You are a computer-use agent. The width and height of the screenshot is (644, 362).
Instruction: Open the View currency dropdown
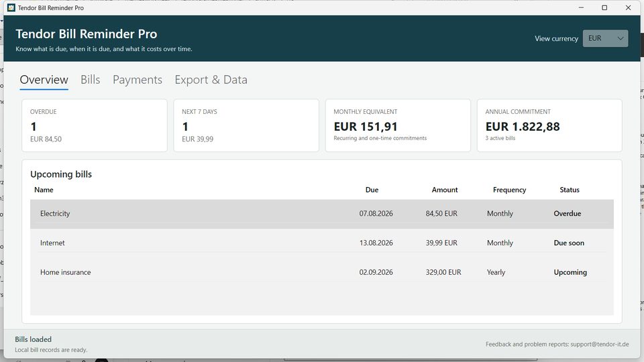[x=605, y=38]
